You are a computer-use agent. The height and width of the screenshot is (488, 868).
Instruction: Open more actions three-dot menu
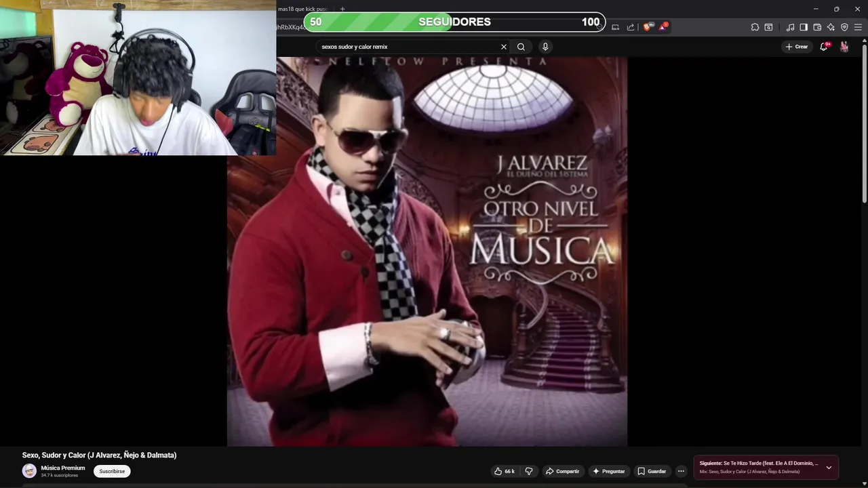(x=681, y=471)
